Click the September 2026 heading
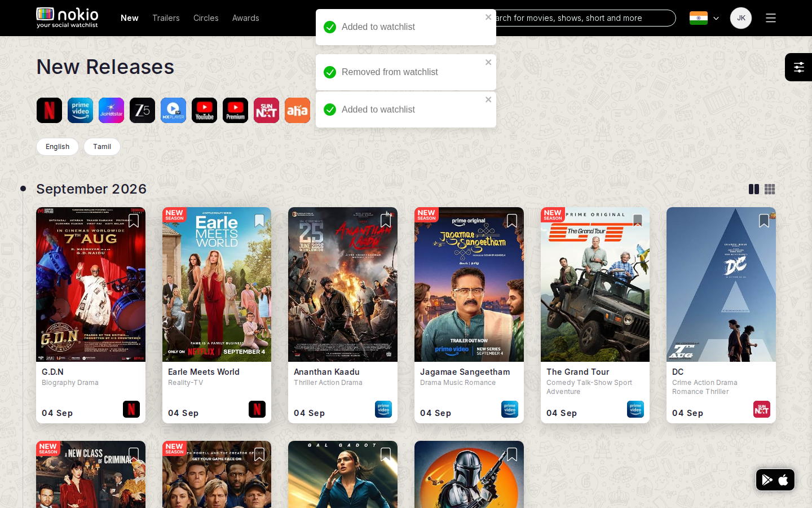The height and width of the screenshot is (508, 812). (91, 189)
